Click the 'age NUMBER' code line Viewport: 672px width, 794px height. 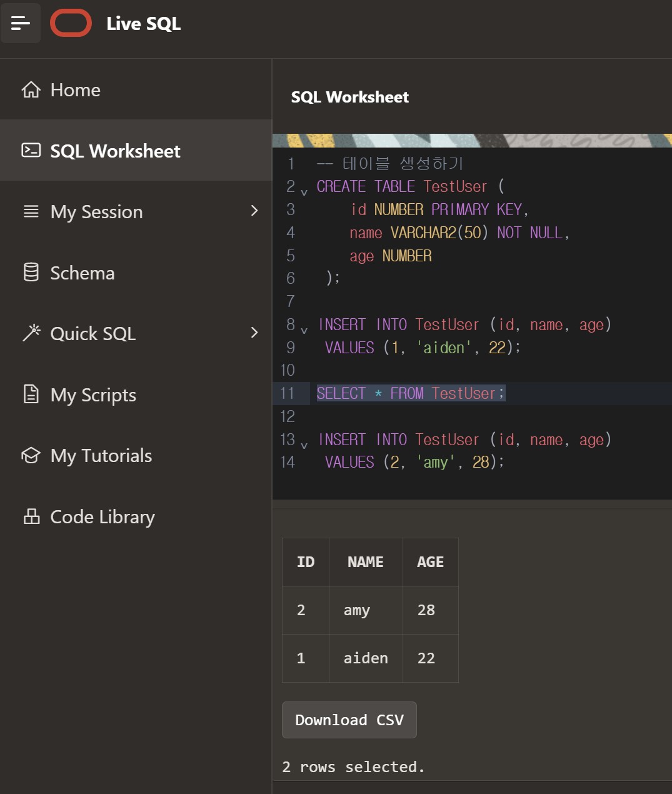(391, 256)
